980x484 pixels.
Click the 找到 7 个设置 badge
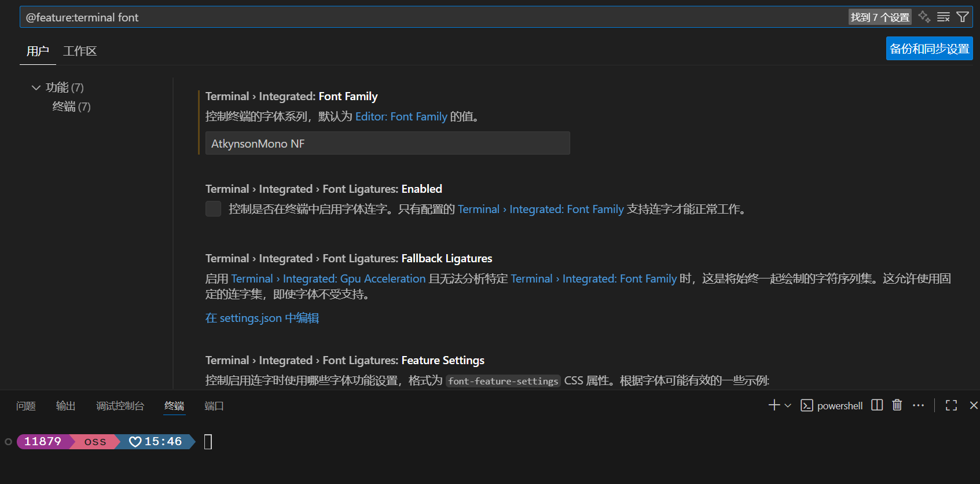(880, 17)
